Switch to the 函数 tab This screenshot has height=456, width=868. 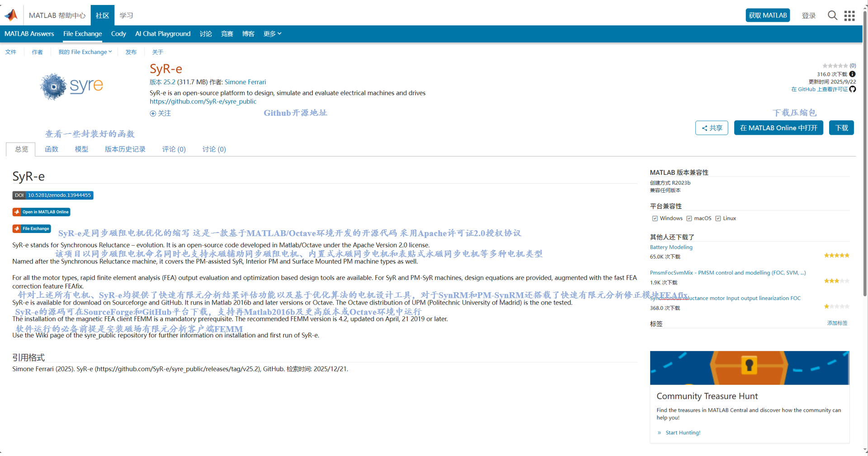[x=52, y=149]
